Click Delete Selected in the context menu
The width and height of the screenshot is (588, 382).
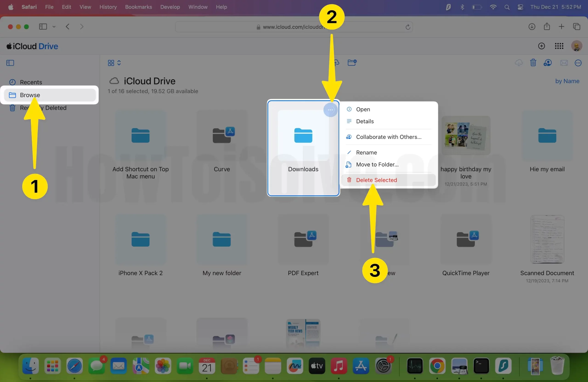[x=388, y=180]
